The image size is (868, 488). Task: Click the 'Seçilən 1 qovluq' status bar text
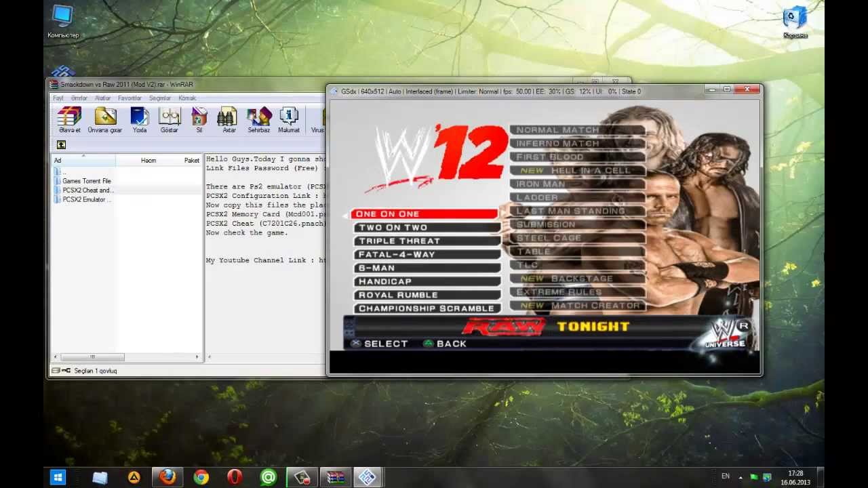[96, 371]
